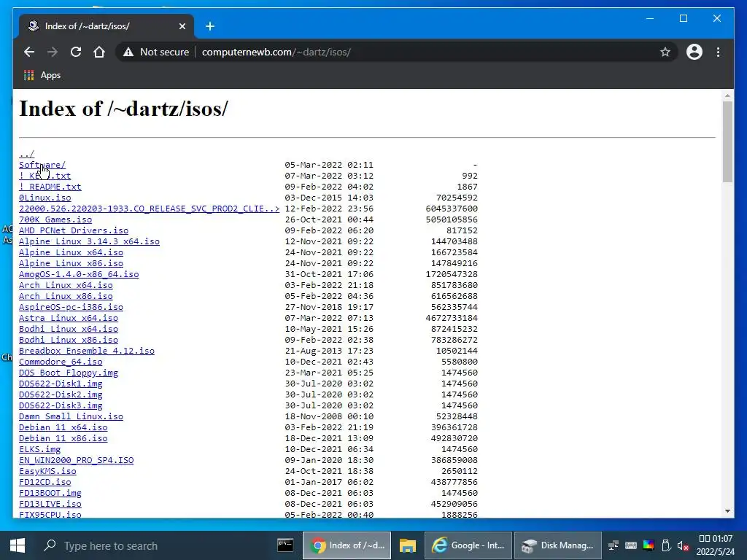The width and height of the screenshot is (747, 560).
Task: Download FD13LIVE.iso
Action: coord(50,505)
